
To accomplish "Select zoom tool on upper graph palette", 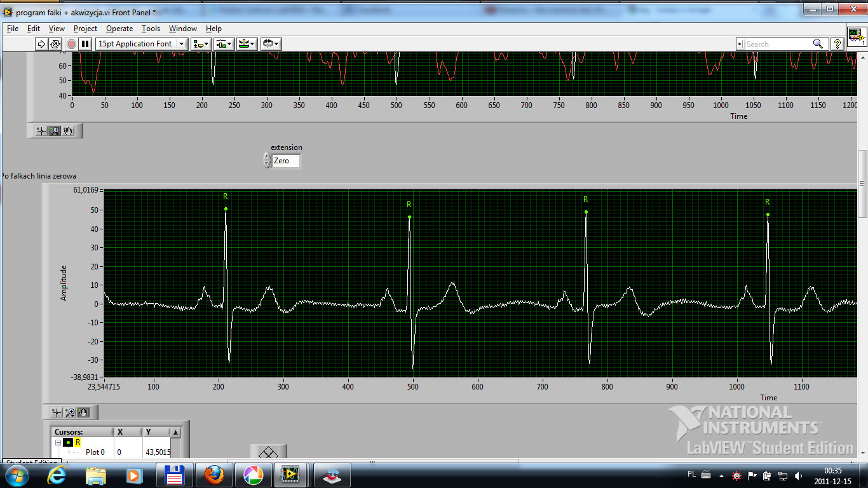I will click(x=55, y=131).
